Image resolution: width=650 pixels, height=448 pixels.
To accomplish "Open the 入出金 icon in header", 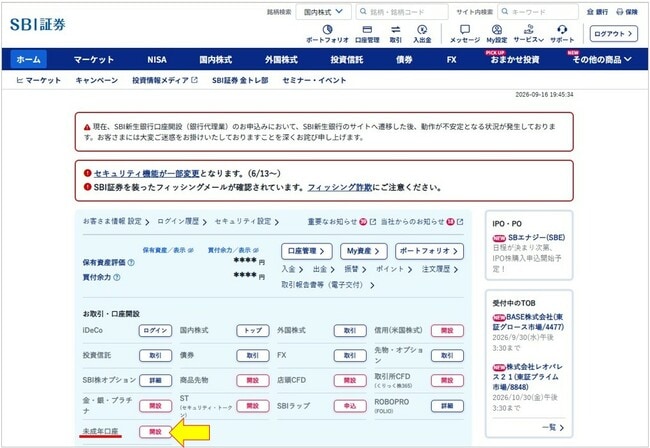I will click(x=422, y=34).
